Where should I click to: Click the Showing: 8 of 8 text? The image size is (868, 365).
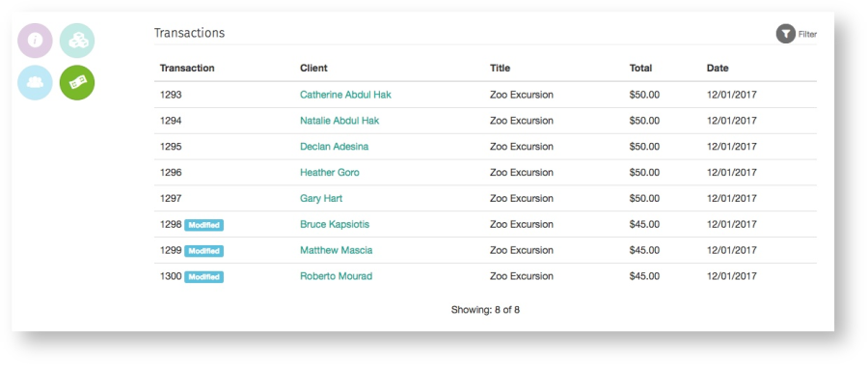click(x=485, y=310)
